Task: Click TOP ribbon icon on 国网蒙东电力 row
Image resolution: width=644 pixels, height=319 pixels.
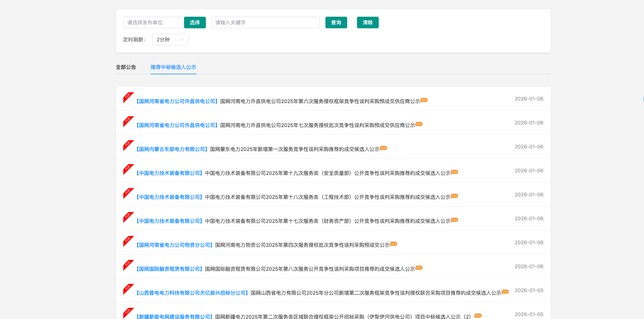Action: coord(128,145)
